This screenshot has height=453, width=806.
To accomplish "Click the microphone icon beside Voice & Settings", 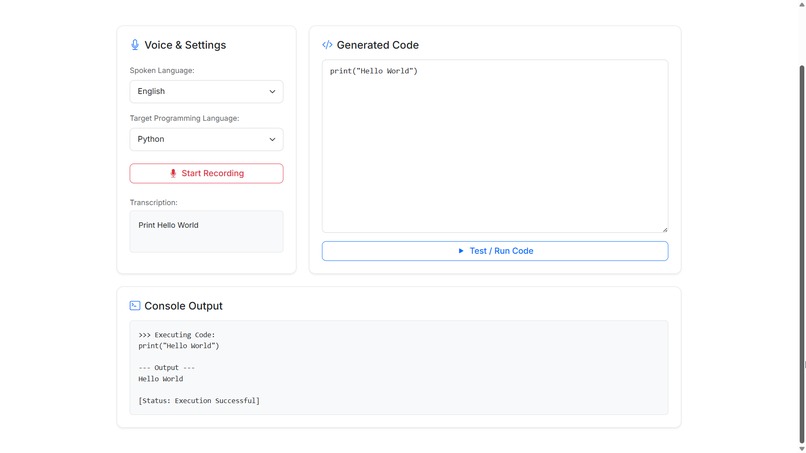I will pyautogui.click(x=135, y=45).
